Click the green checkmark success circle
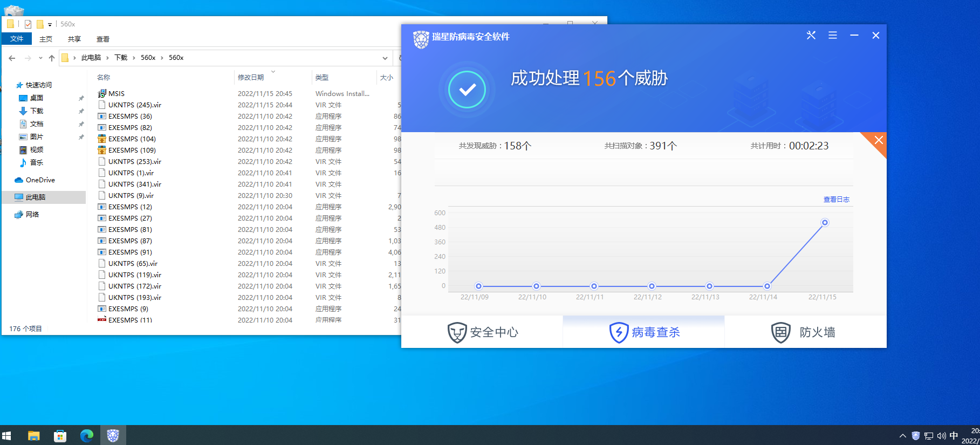 467,90
